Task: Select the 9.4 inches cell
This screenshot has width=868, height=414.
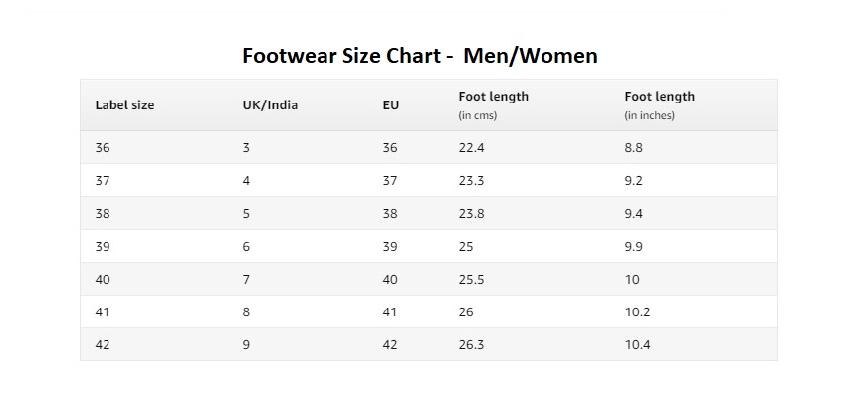Action: 634,213
